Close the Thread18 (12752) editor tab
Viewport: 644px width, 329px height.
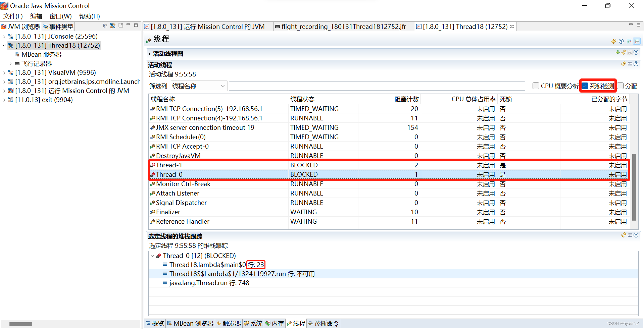pos(512,26)
